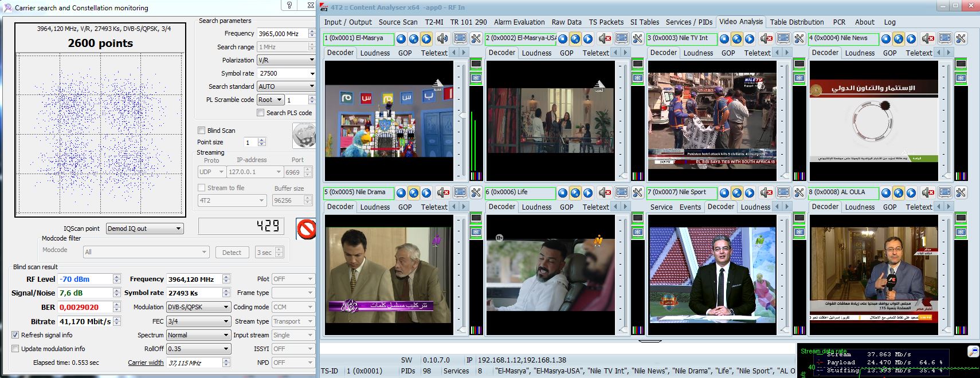
Task: Open GOP tab of Nile News channel
Action: (889, 53)
